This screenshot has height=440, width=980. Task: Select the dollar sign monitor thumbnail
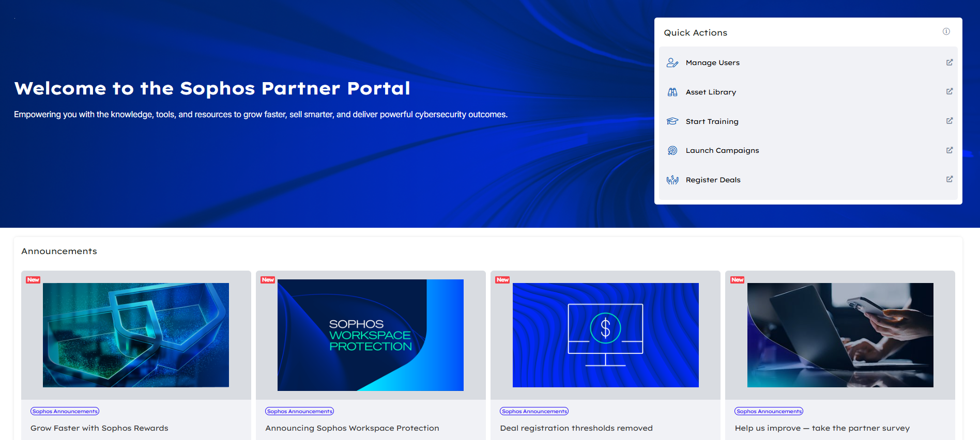click(605, 335)
